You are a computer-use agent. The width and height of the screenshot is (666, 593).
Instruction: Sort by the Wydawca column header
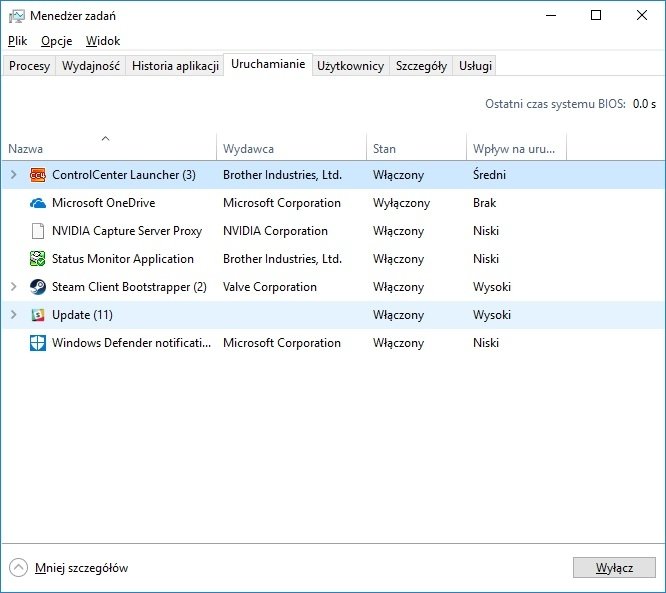coord(291,147)
